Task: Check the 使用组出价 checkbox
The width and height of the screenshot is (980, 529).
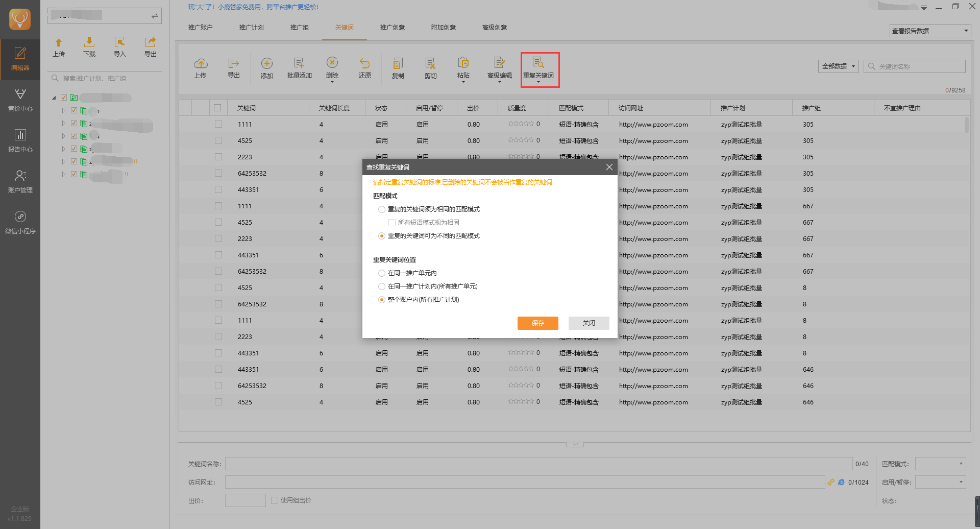Action: coord(275,500)
